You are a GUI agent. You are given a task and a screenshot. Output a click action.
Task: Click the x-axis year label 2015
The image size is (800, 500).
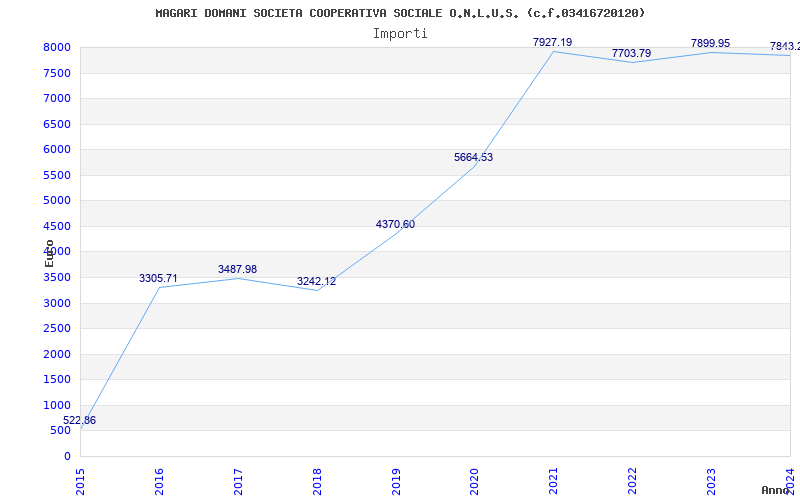point(80,482)
